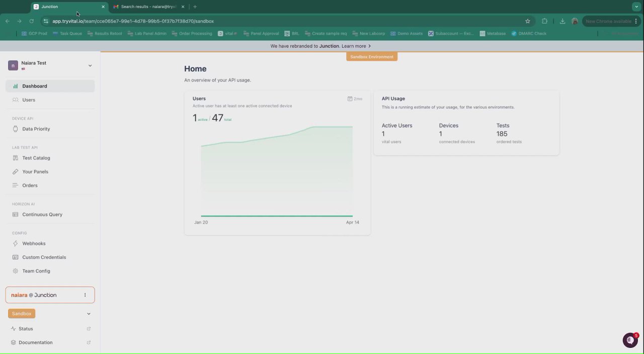The height and width of the screenshot is (354, 644).
Task: Expand the tab search chevron in Chrome
Action: pyautogui.click(x=636, y=7)
